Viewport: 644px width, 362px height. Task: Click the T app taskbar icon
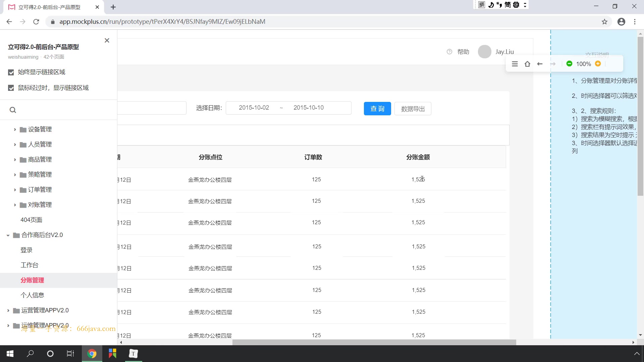coord(133,354)
